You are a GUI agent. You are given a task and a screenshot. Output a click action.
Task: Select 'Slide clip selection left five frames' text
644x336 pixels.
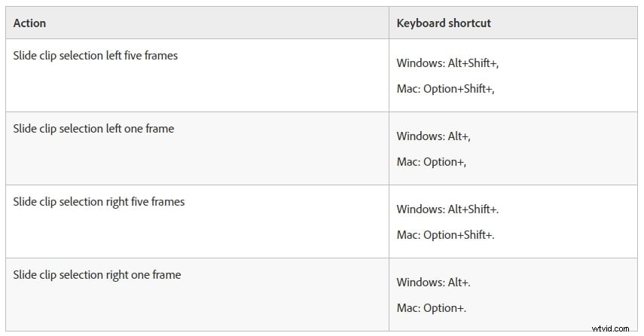click(96, 56)
